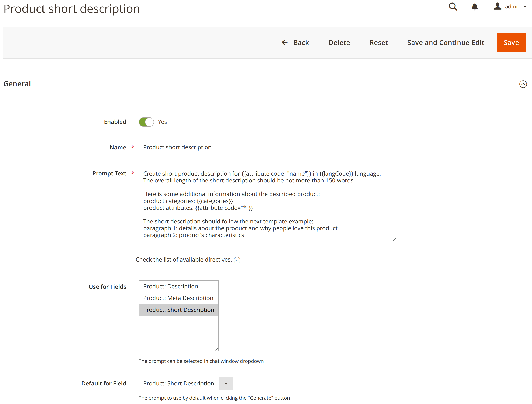Image resolution: width=532 pixels, height=404 pixels.
Task: Select Product: Description in field list
Action: coord(171,286)
